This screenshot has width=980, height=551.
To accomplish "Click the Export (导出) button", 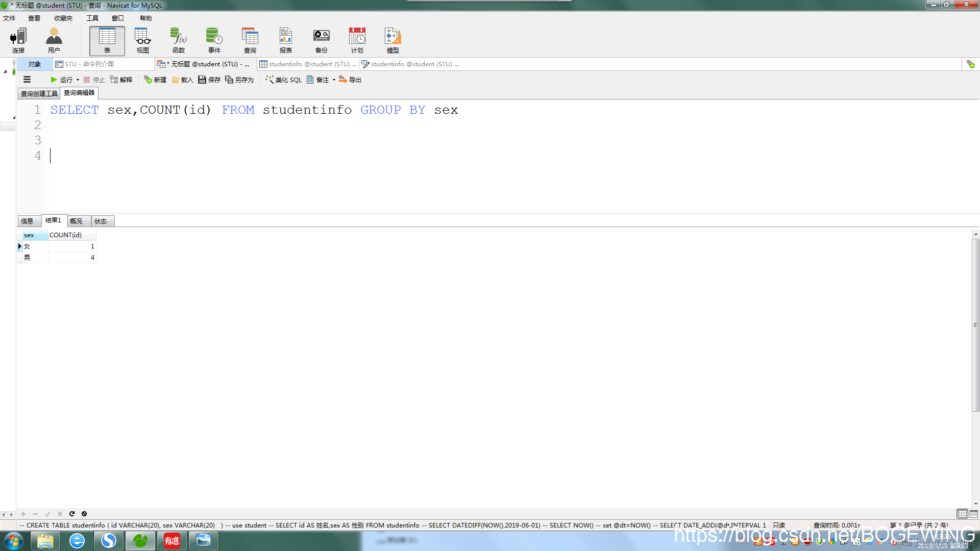I will tap(351, 80).
